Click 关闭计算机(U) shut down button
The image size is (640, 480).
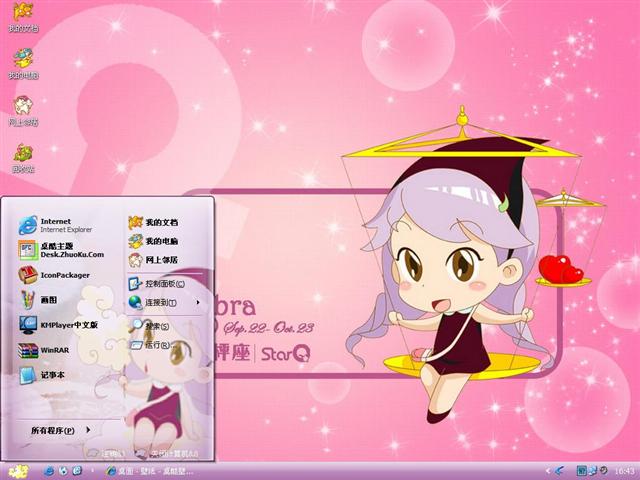[167, 453]
